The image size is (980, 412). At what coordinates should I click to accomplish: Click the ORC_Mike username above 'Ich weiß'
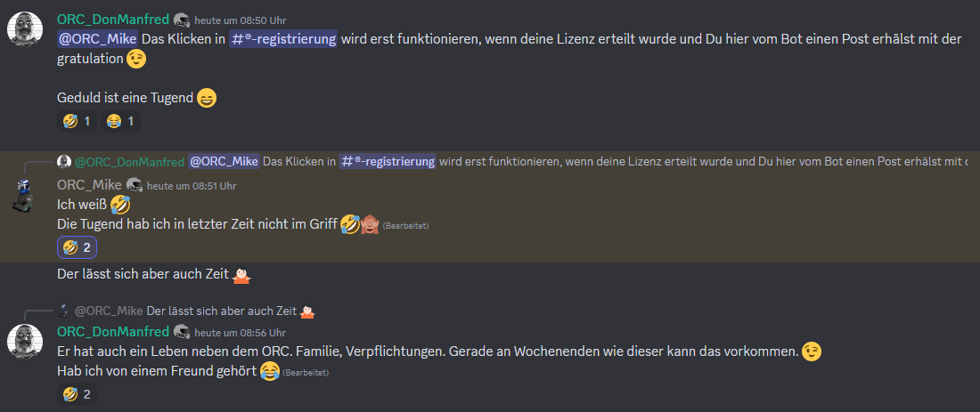click(x=89, y=185)
